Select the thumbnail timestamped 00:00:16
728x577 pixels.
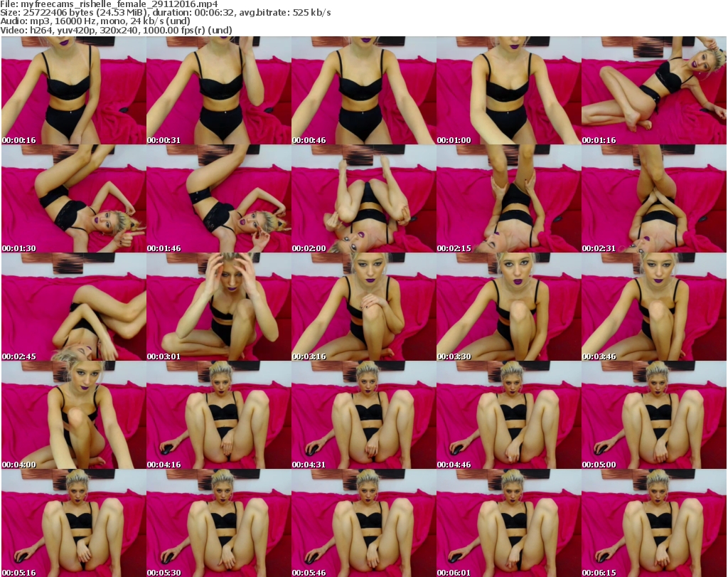click(x=74, y=90)
